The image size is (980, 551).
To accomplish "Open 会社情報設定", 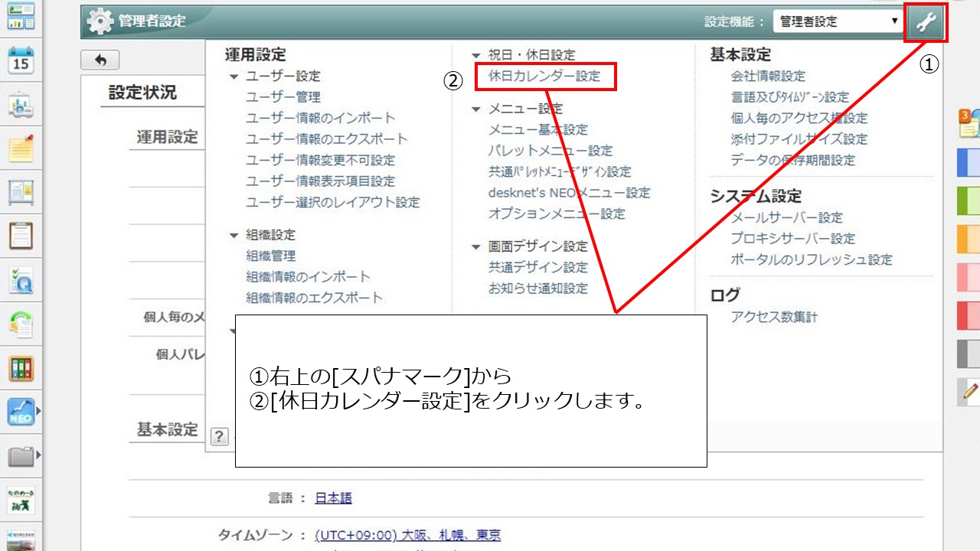I will (769, 77).
